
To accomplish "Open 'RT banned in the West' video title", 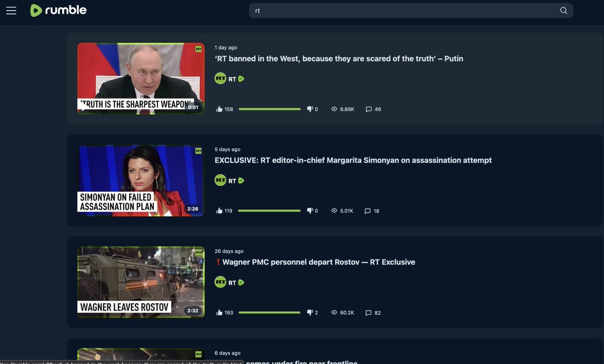I will point(339,58).
